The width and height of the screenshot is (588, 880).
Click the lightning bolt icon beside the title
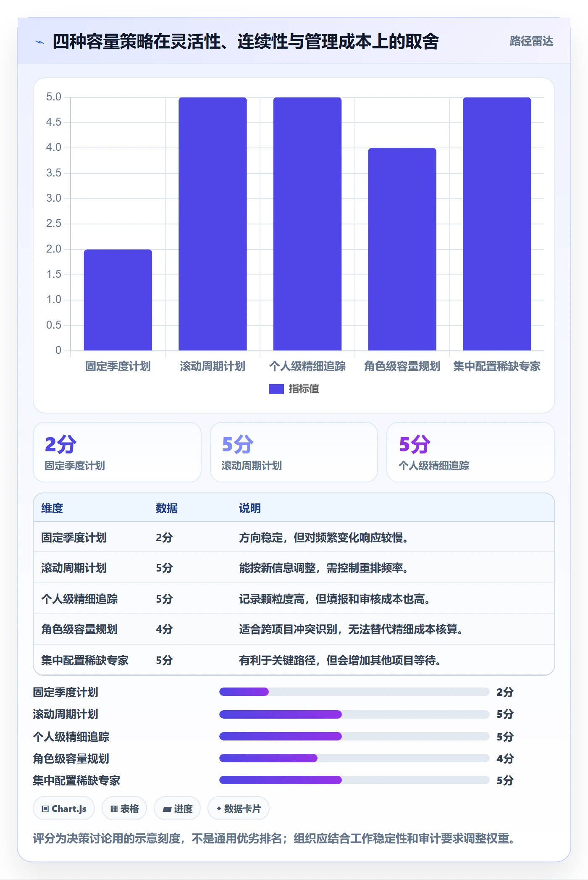pos(40,42)
